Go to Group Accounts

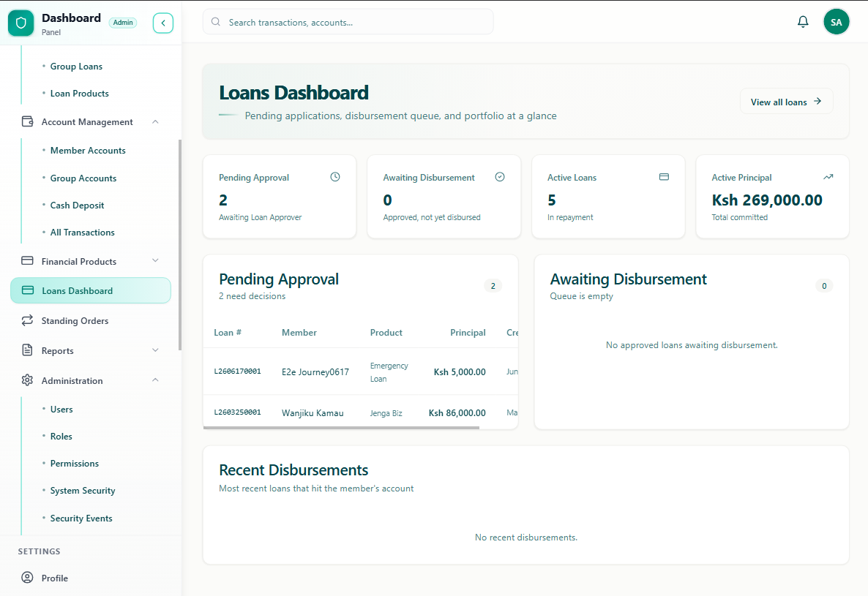[x=83, y=178]
